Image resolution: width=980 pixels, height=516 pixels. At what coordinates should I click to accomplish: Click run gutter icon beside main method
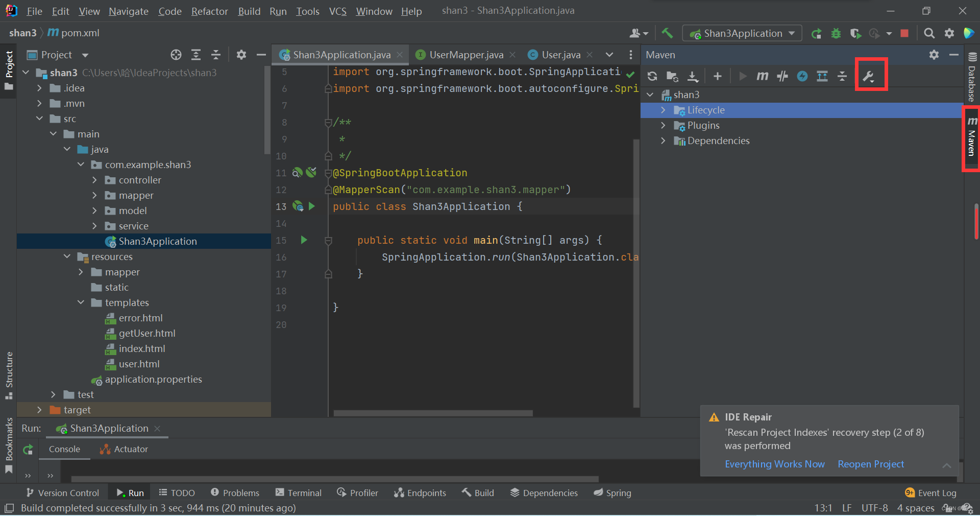pos(304,240)
